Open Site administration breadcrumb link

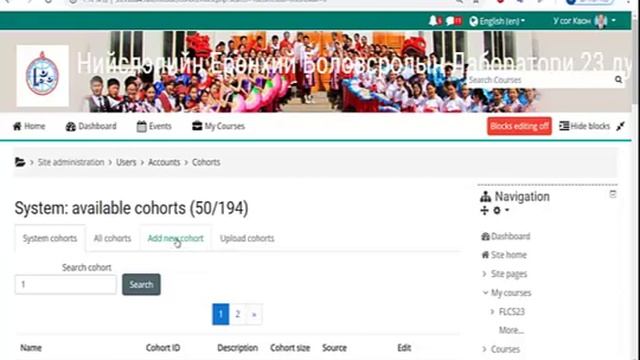[71, 162]
